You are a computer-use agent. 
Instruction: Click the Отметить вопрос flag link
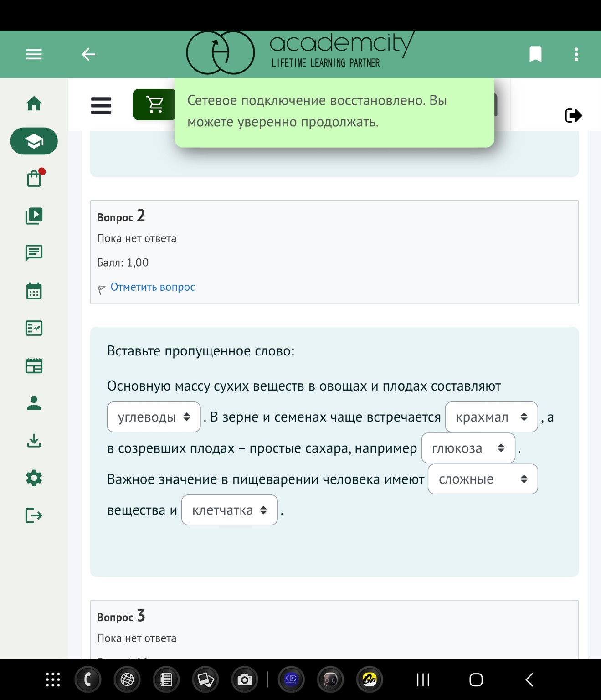pyautogui.click(x=153, y=287)
